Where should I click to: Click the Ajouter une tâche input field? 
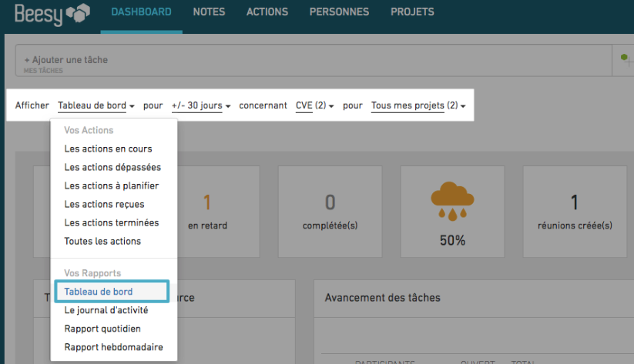point(308,60)
